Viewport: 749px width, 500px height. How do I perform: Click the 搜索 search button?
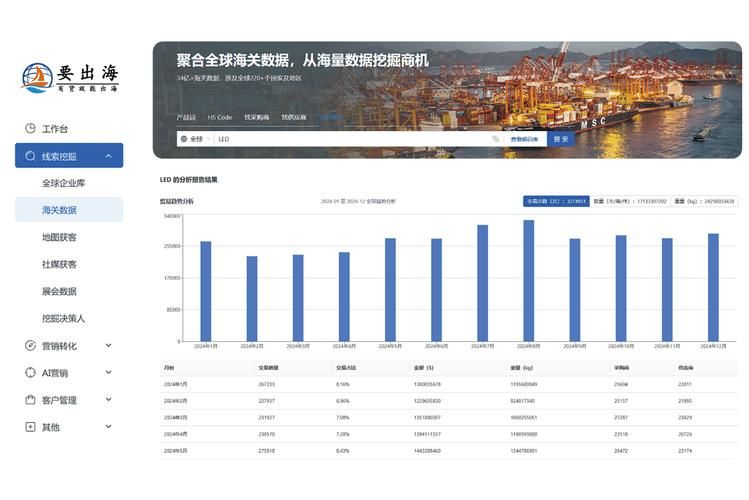tap(561, 139)
